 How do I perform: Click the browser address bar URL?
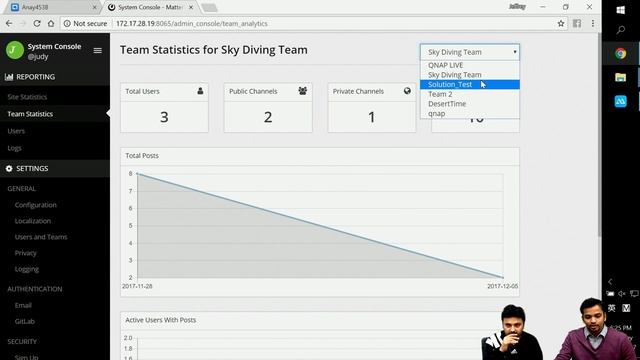pos(192,24)
